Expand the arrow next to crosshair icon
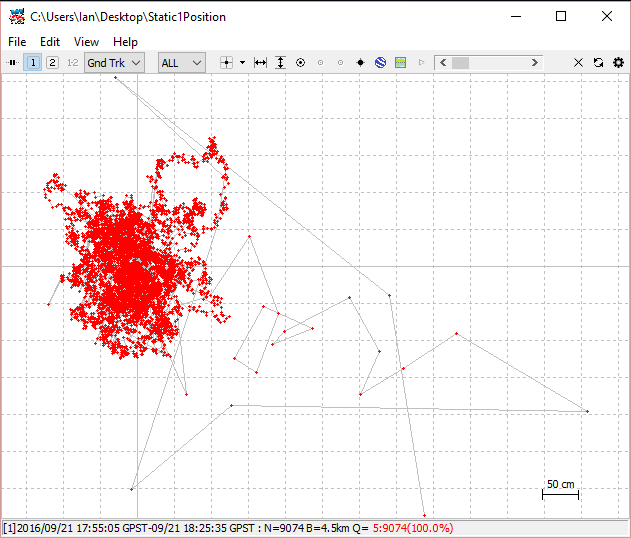This screenshot has height=538, width=631. pos(242,63)
